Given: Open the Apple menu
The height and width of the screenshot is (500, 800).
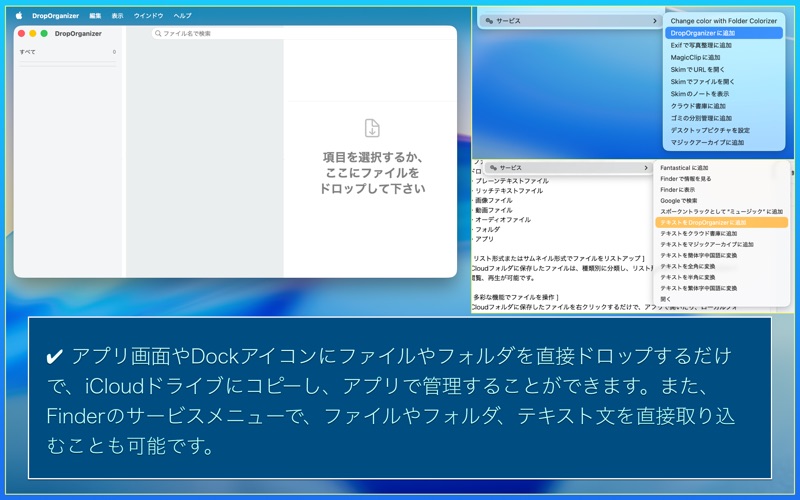Looking at the screenshot, I should tap(19, 16).
